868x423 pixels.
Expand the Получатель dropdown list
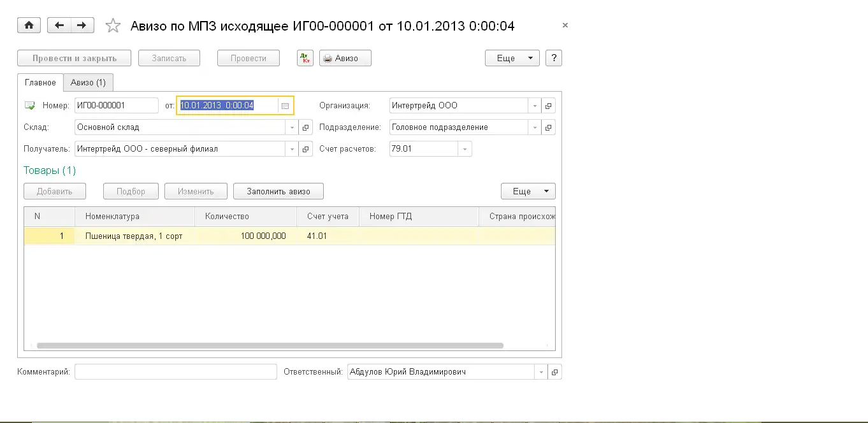[292, 149]
